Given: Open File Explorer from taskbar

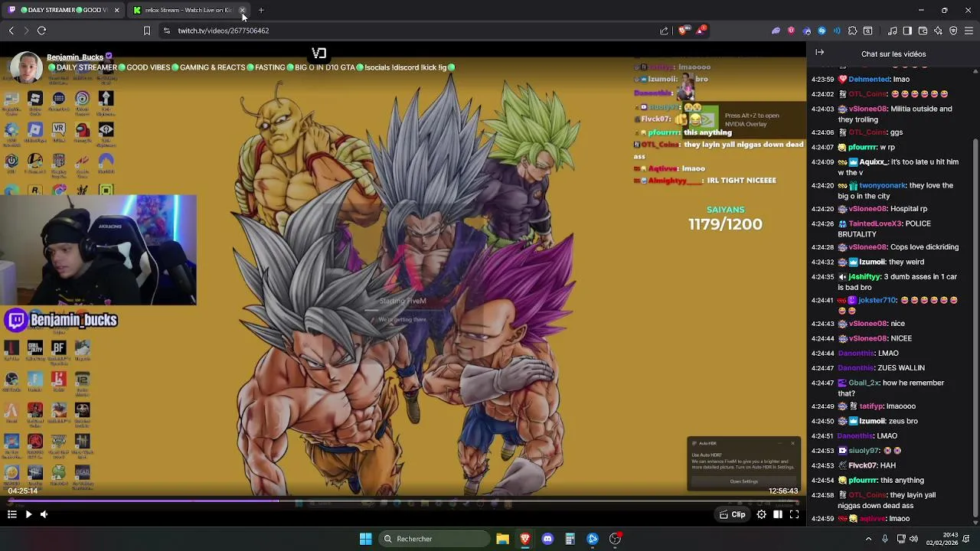Looking at the screenshot, I should (502, 539).
